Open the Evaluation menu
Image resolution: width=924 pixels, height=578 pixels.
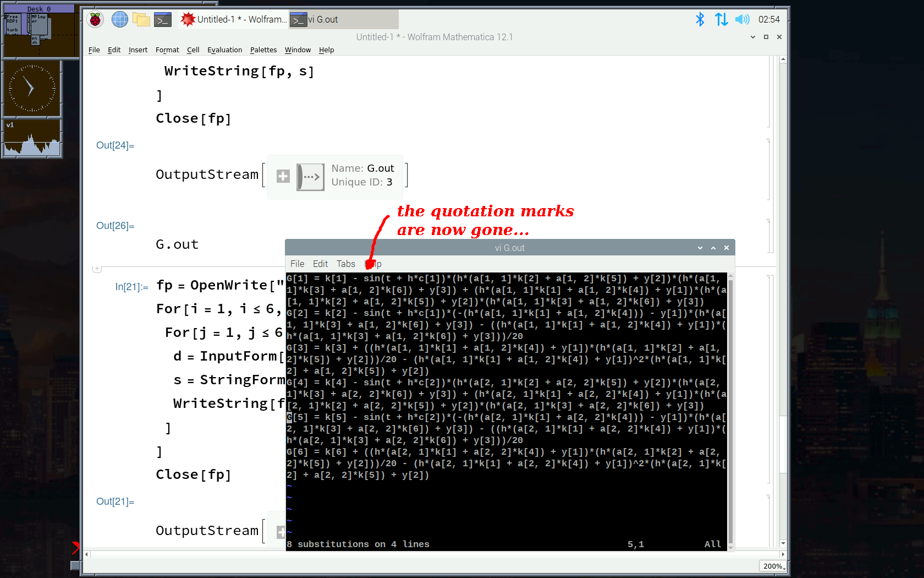pyautogui.click(x=224, y=50)
